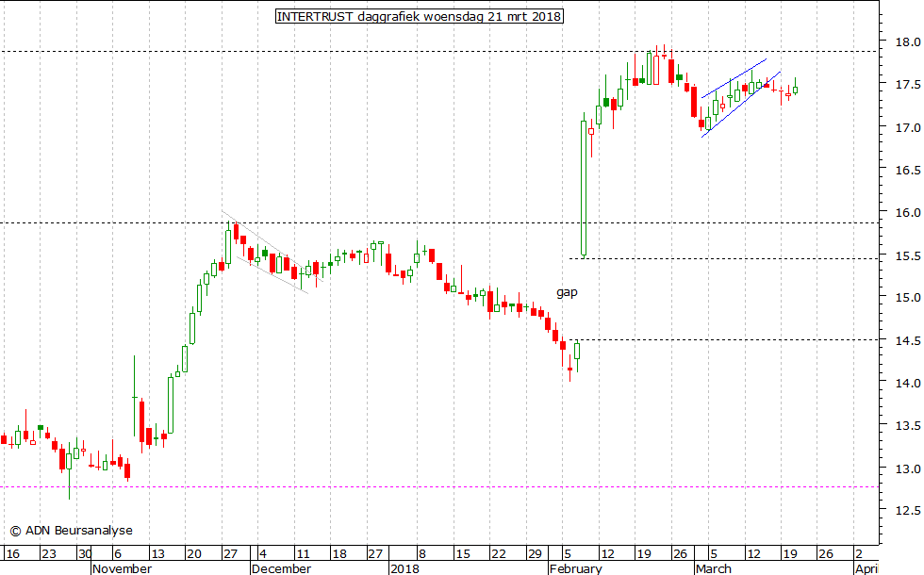Select the 16.0 price axis label
The width and height of the screenshot is (924, 575).
click(907, 212)
